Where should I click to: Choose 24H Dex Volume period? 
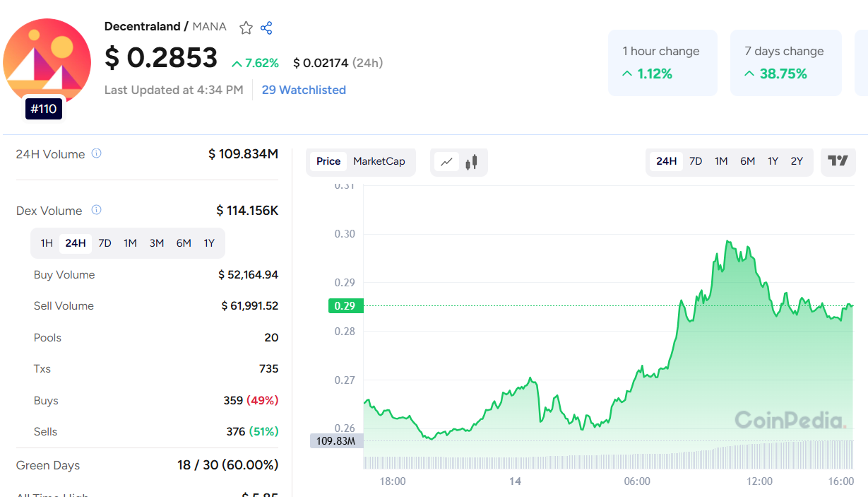76,243
